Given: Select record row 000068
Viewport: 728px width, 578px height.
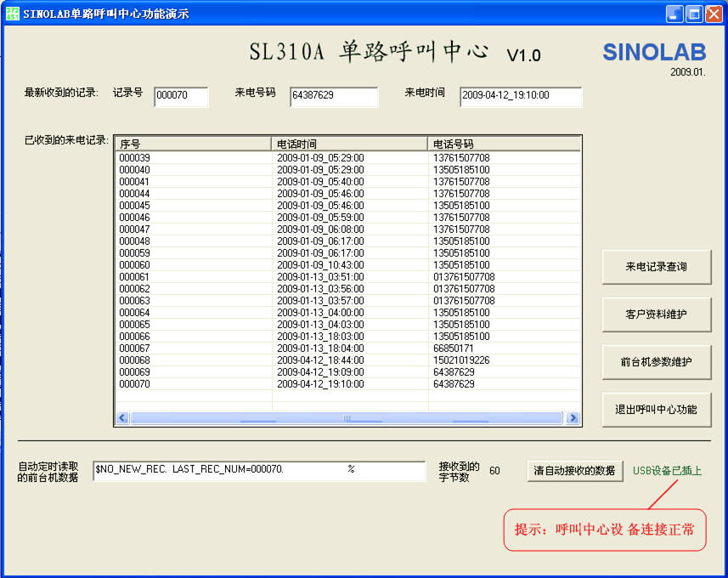Looking at the screenshot, I should 347,360.
